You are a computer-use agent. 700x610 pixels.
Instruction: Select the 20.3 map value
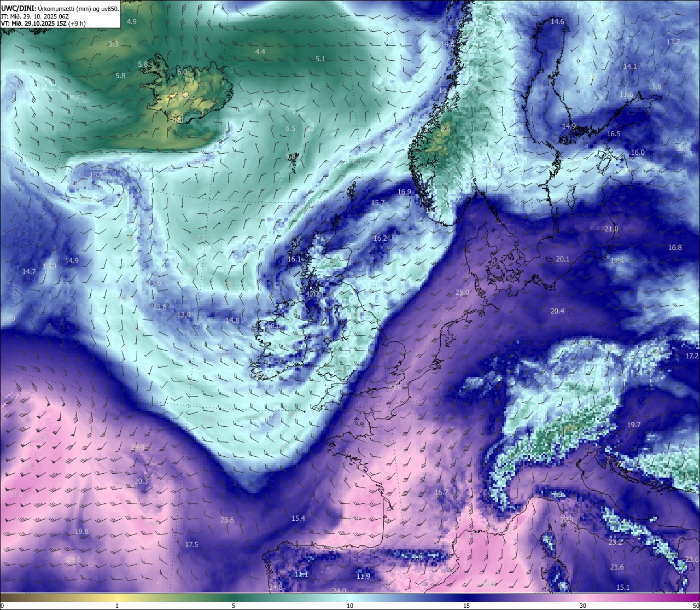point(141,481)
